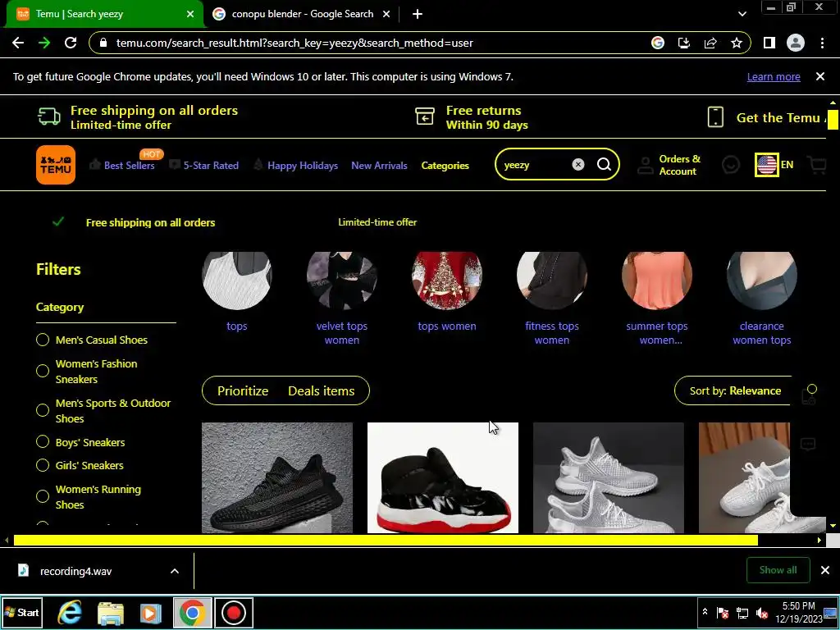Show hidden system tray icons
The width and height of the screenshot is (840, 630).
[705, 612]
